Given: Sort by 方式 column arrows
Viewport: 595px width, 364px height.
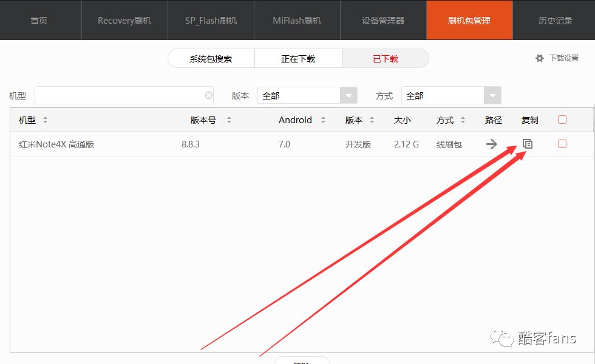Looking at the screenshot, I should tap(463, 120).
